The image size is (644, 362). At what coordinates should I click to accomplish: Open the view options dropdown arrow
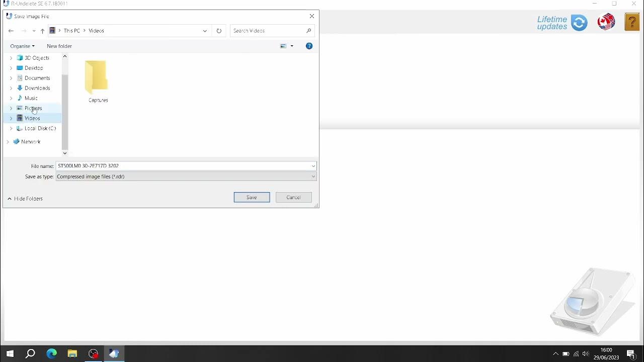292,46
